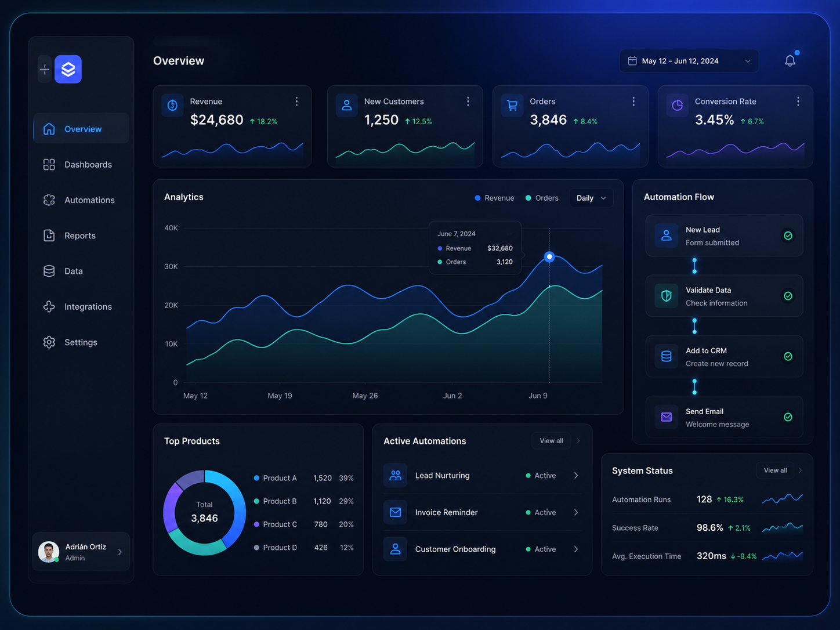
Task: Click Product B color dot
Action: point(256,501)
